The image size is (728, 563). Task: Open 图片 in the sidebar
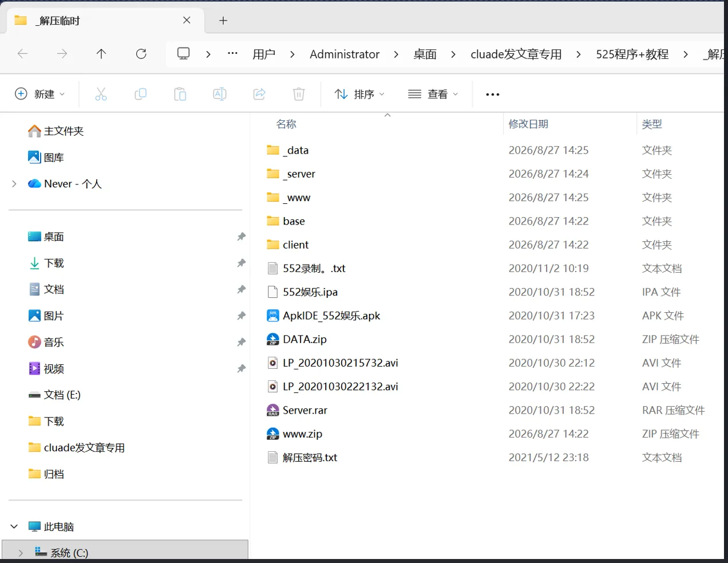click(46, 316)
